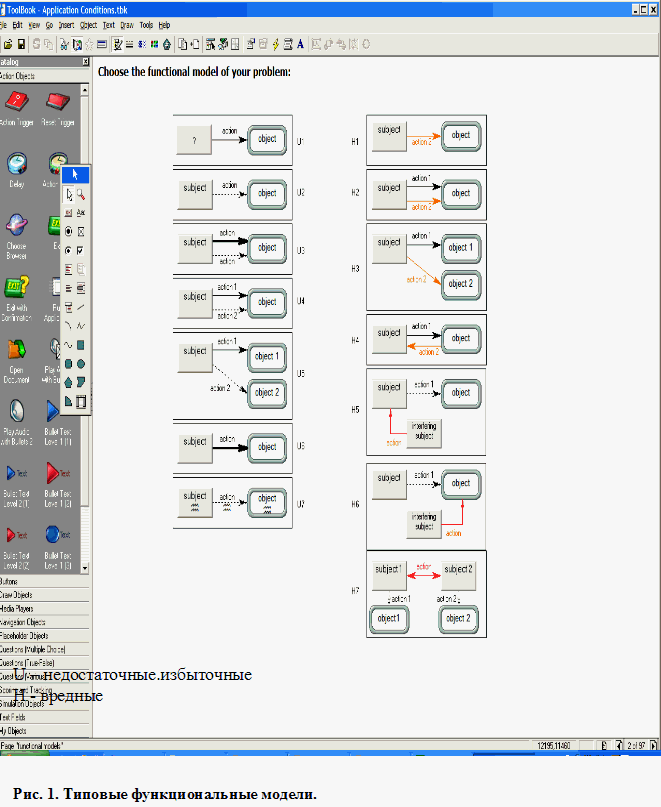Click the house-shaped toolbar icon
Image resolution: width=661 pixels, height=807 pixels.
[x=167, y=45]
